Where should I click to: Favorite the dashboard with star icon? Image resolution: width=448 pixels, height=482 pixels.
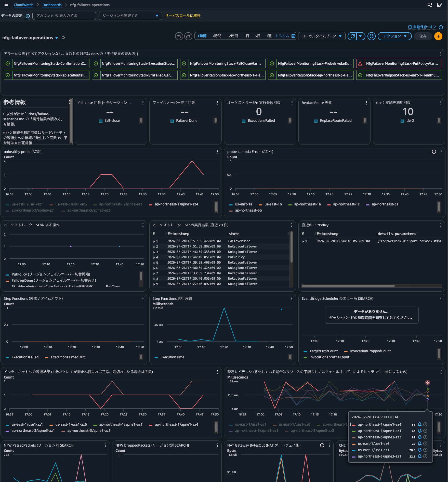(63, 37)
